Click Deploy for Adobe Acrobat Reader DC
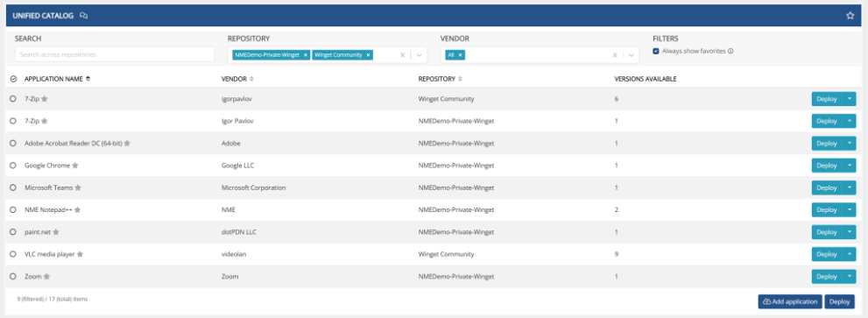Screen dimensions: 868x318 (x=827, y=144)
